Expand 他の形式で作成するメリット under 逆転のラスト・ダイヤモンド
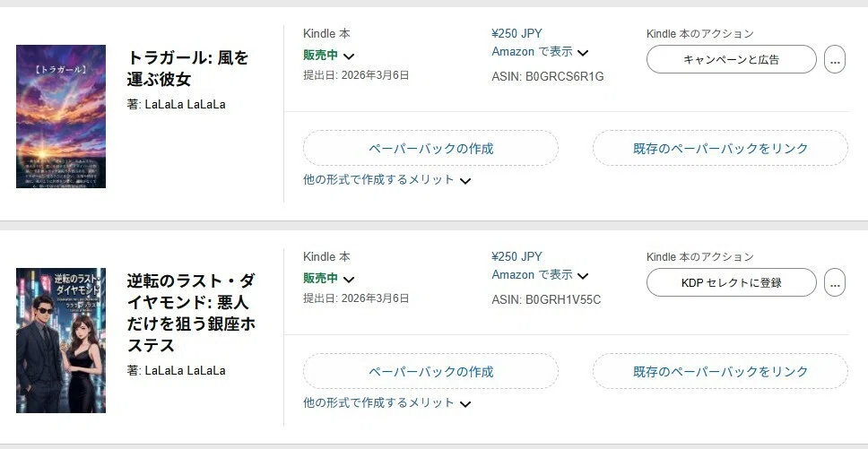This screenshot has height=449, width=868. 386,403
